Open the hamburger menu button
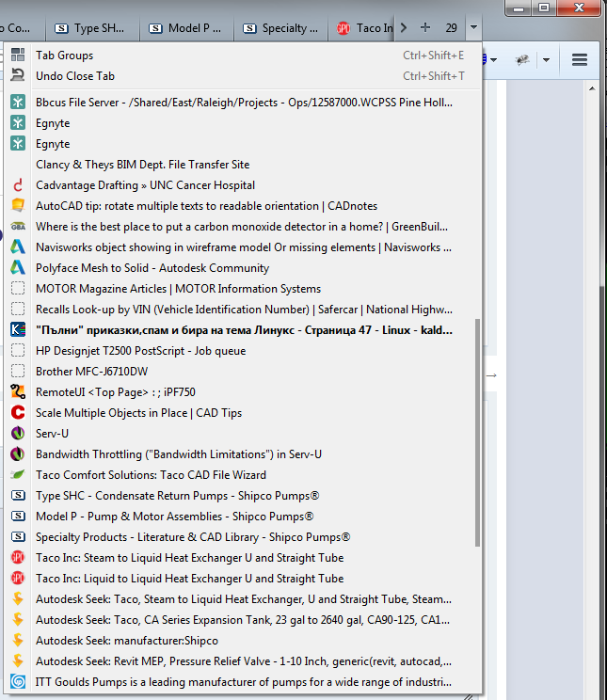The image size is (607, 700). pos(580,59)
